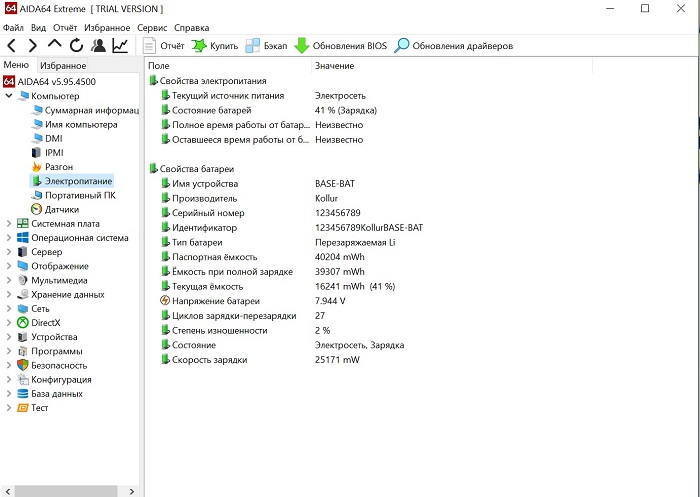
Task: Switch to the Меню tab
Action: 17,65
